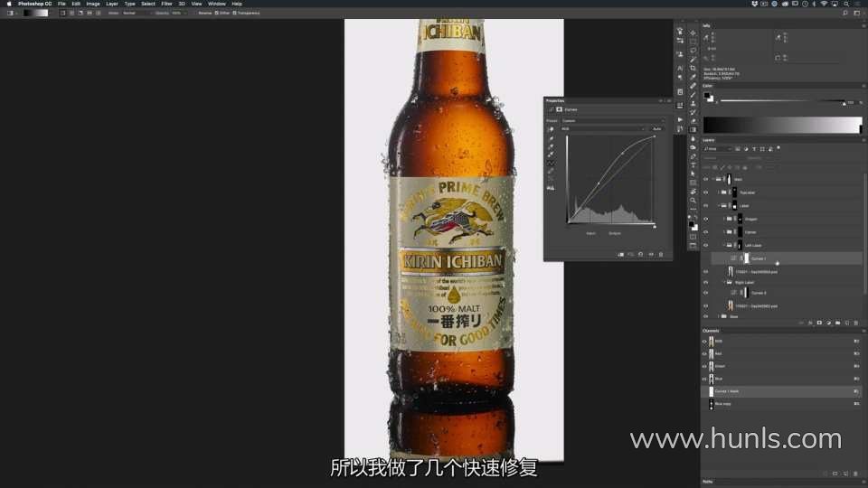The width and height of the screenshot is (868, 488).
Task: Pick black point eyedropper in Curves
Action: coord(551,139)
